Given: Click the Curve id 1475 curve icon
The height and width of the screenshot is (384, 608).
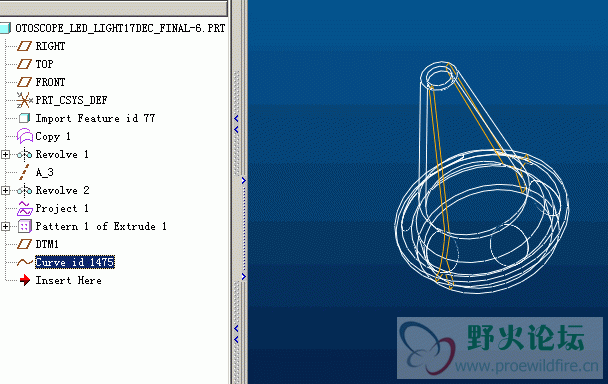Looking at the screenshot, I should [24, 262].
